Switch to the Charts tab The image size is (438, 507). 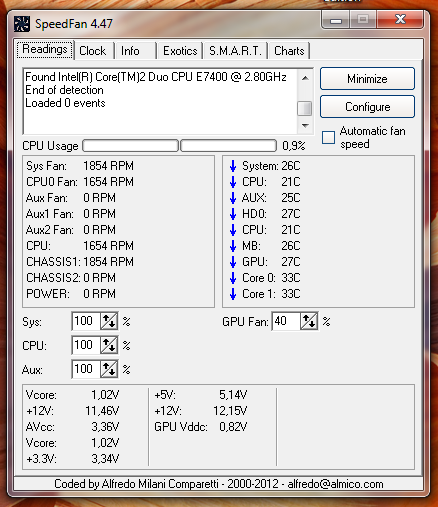tap(289, 51)
